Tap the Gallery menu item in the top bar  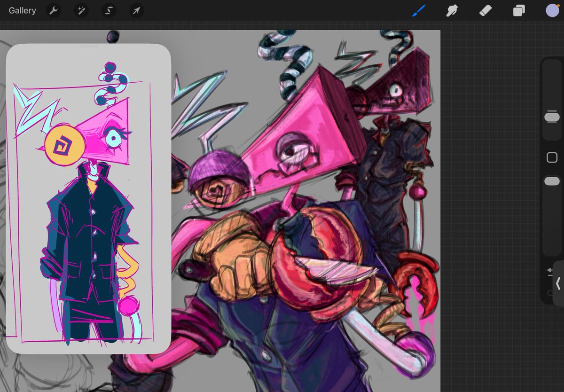click(x=22, y=10)
